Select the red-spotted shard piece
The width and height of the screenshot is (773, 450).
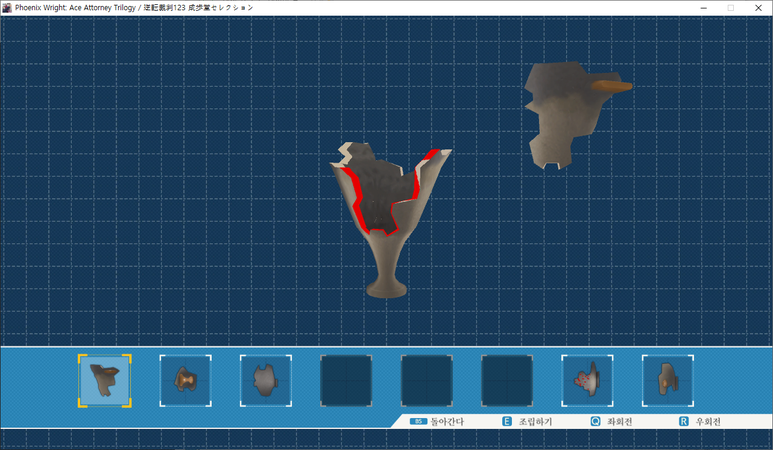pyautogui.click(x=587, y=381)
